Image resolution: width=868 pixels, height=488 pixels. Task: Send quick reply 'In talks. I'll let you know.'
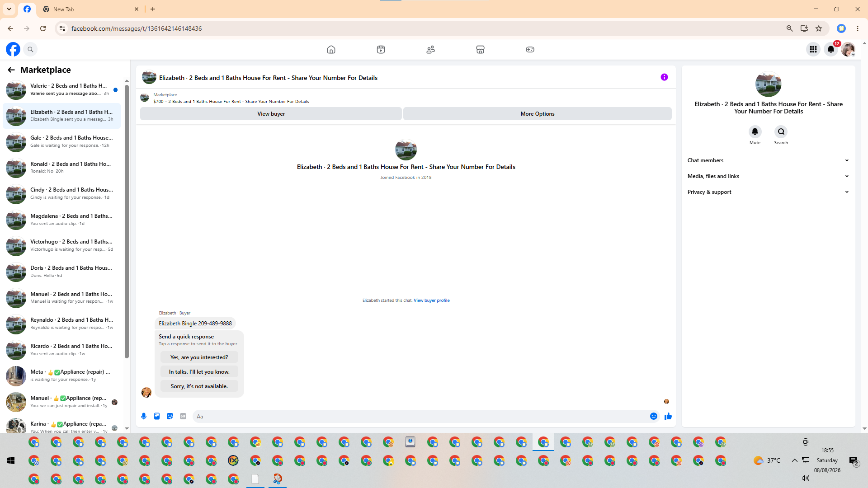click(x=199, y=372)
